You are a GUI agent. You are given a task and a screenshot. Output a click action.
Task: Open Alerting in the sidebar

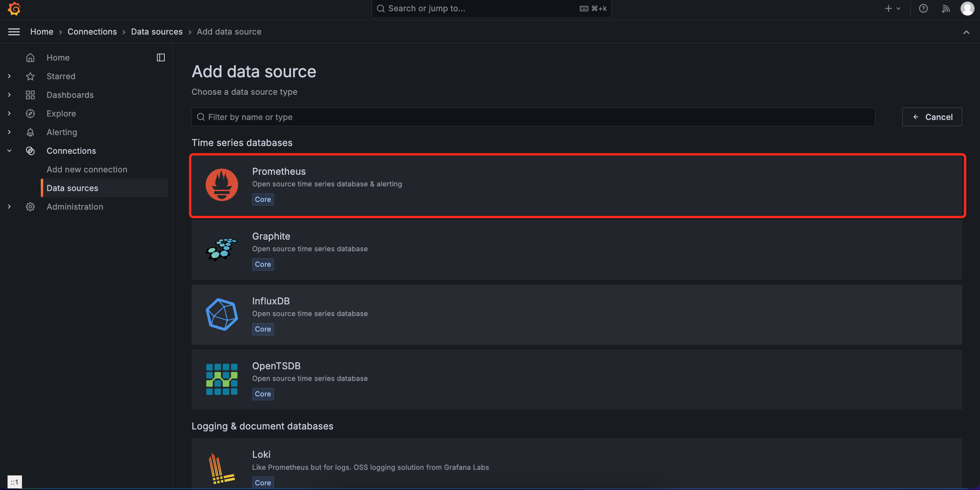point(62,132)
